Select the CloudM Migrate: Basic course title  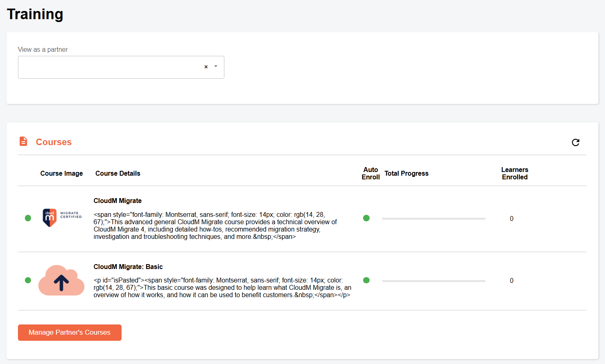(x=128, y=267)
